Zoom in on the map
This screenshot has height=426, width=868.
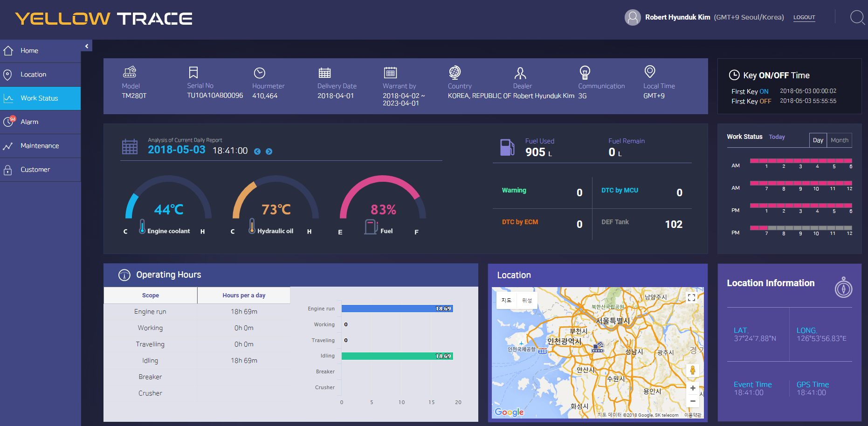point(693,388)
